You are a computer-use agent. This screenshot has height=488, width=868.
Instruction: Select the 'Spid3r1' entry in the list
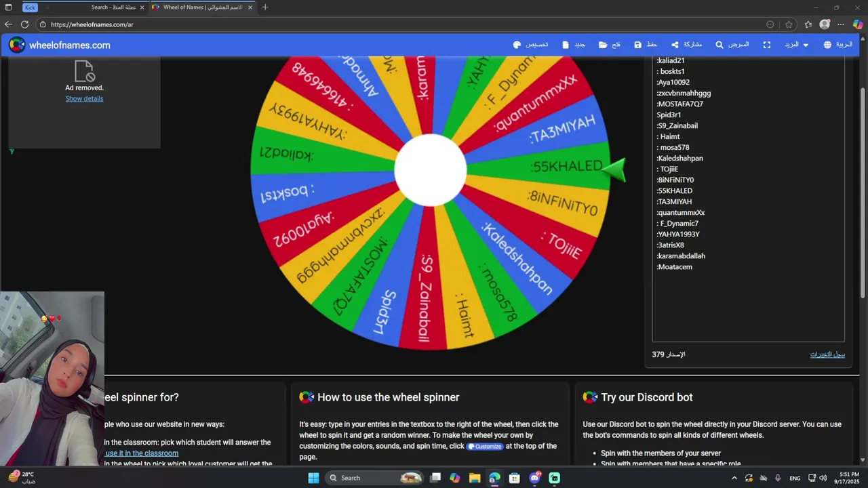click(669, 115)
